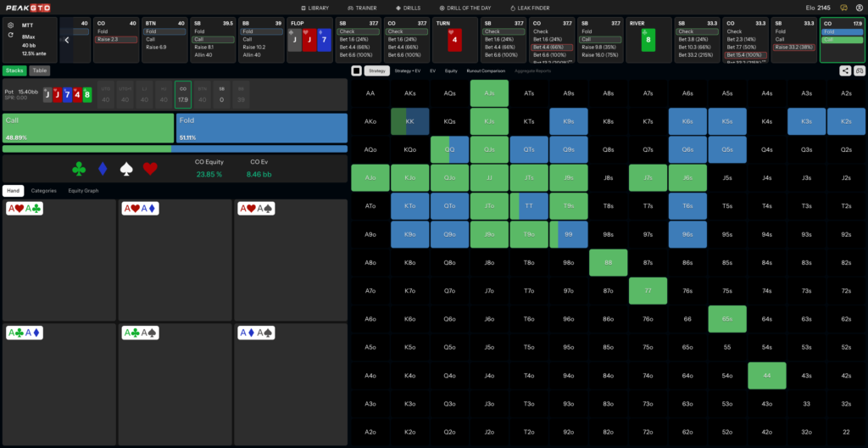Select the EV tab
This screenshot has width=868, height=448.
(433, 70)
